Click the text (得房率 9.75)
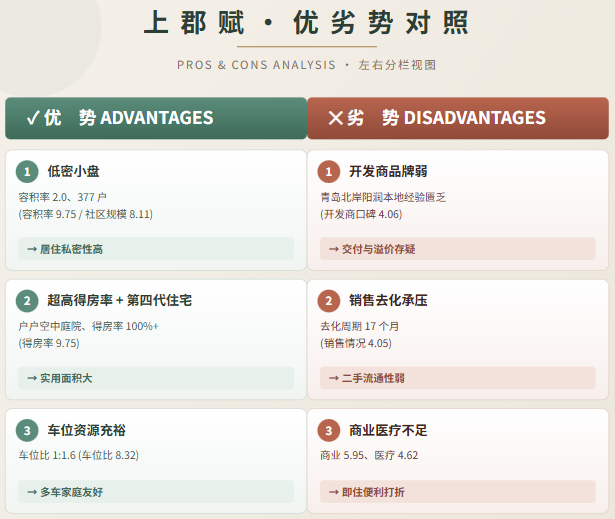615x519 pixels. [49, 343]
